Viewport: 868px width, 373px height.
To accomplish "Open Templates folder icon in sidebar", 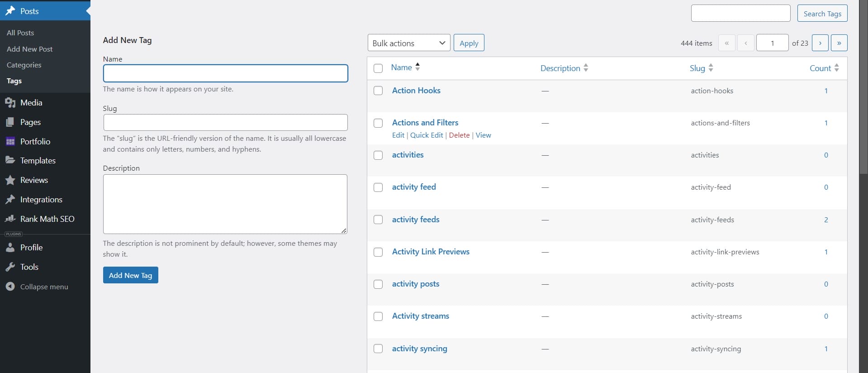I will pos(10,160).
